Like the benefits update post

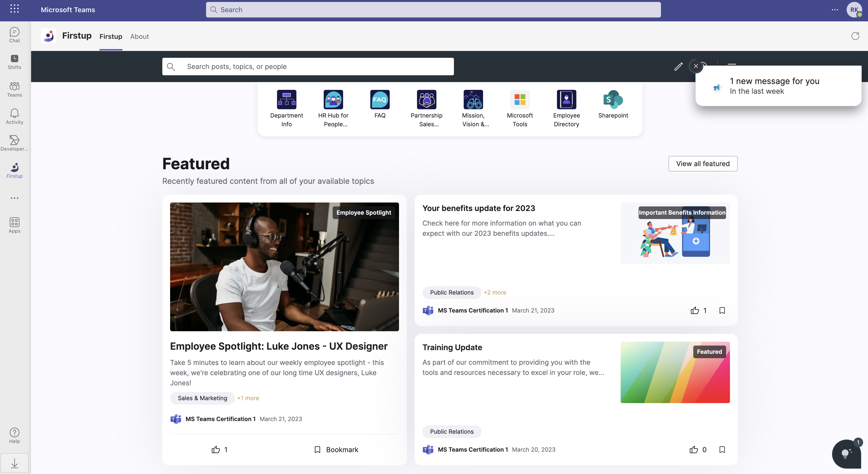pyautogui.click(x=698, y=310)
